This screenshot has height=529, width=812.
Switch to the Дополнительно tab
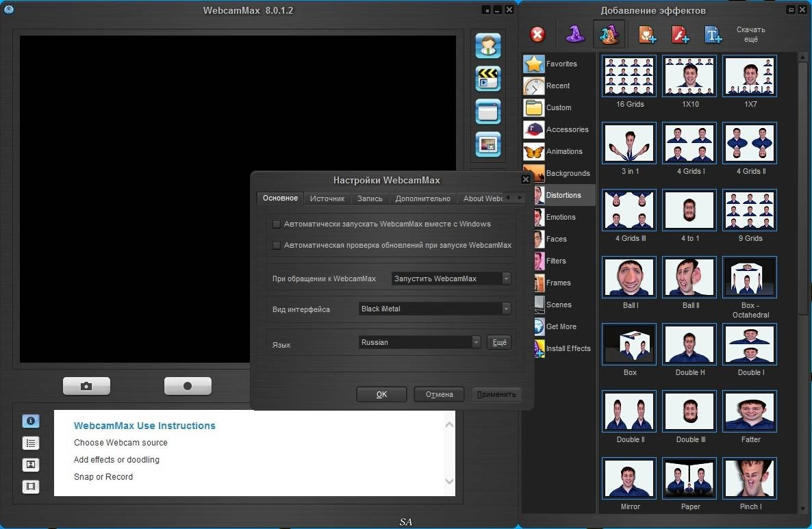[422, 198]
